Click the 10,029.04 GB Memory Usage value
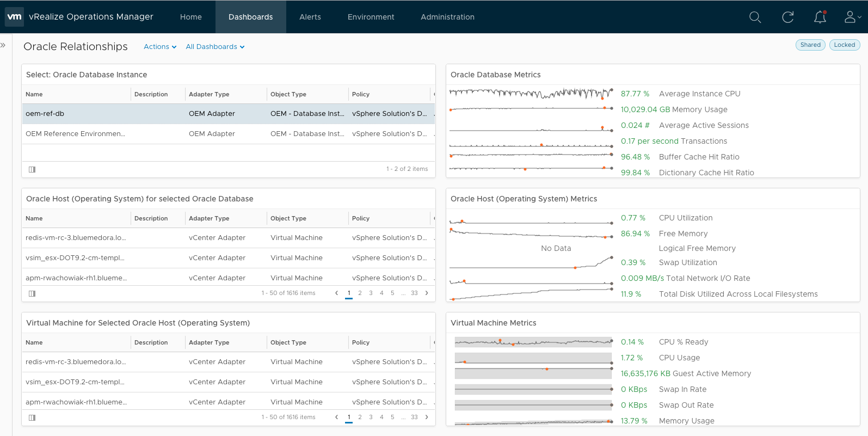 click(645, 109)
